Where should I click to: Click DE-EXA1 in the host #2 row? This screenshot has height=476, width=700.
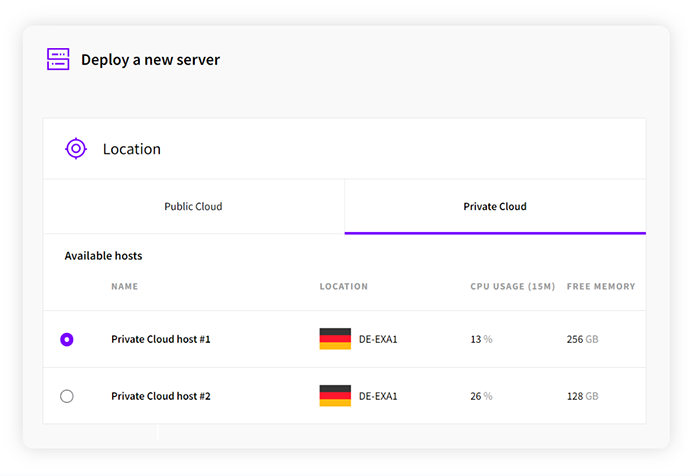[378, 396]
